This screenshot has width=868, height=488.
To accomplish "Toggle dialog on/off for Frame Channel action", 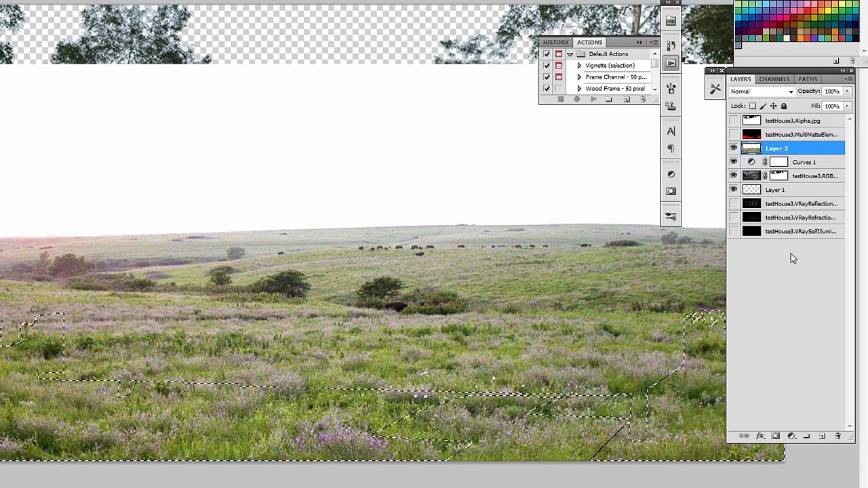I will (x=559, y=77).
